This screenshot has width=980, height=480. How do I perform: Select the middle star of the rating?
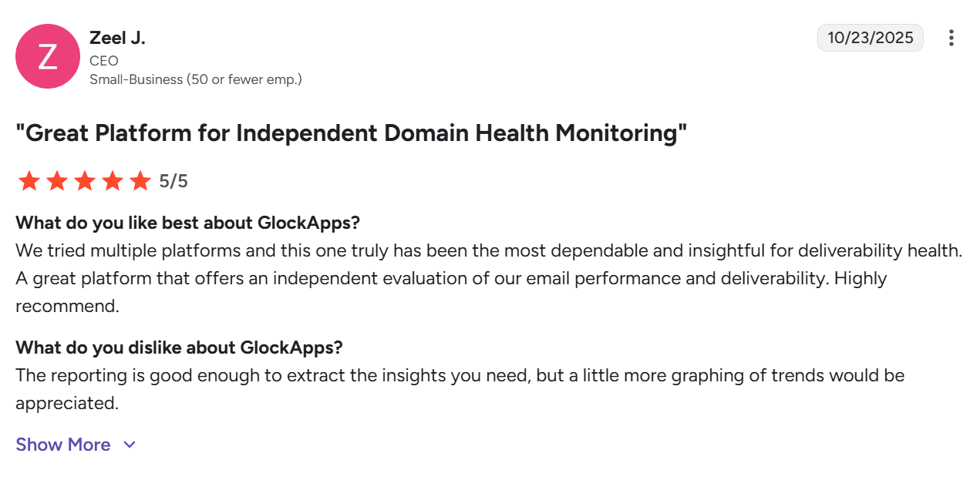click(84, 180)
